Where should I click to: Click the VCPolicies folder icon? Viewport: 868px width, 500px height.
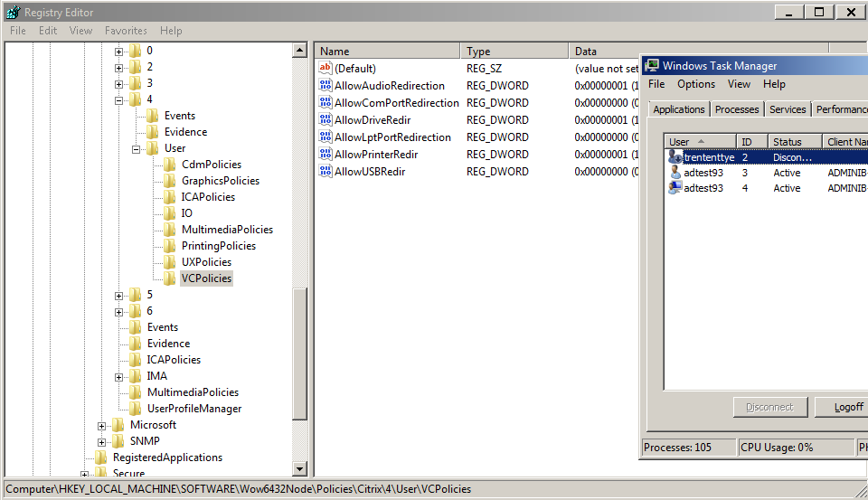pos(169,278)
